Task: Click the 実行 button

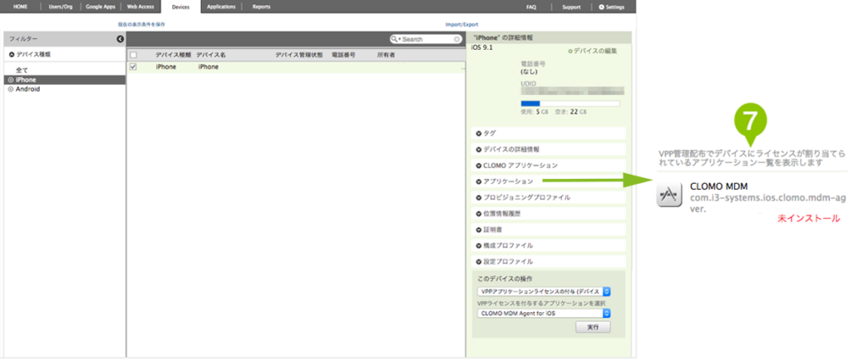Action: point(593,328)
